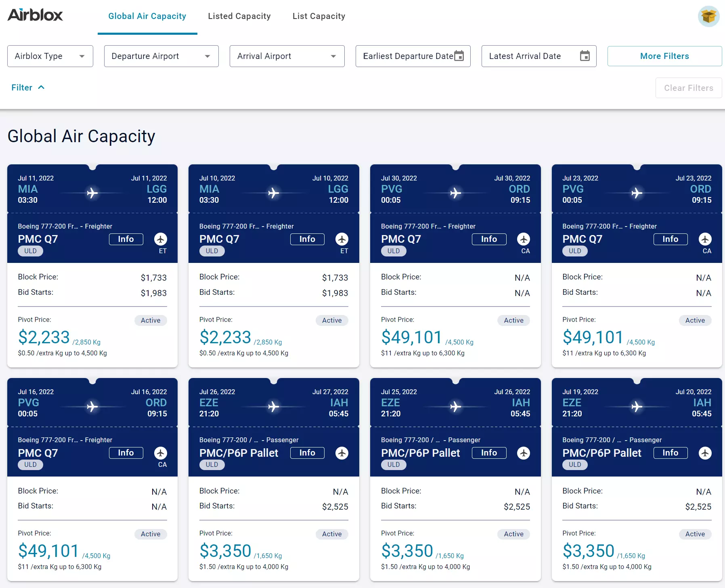Expand the Departure Airport dropdown
Viewport: 725px width, 588px height.
[161, 56]
